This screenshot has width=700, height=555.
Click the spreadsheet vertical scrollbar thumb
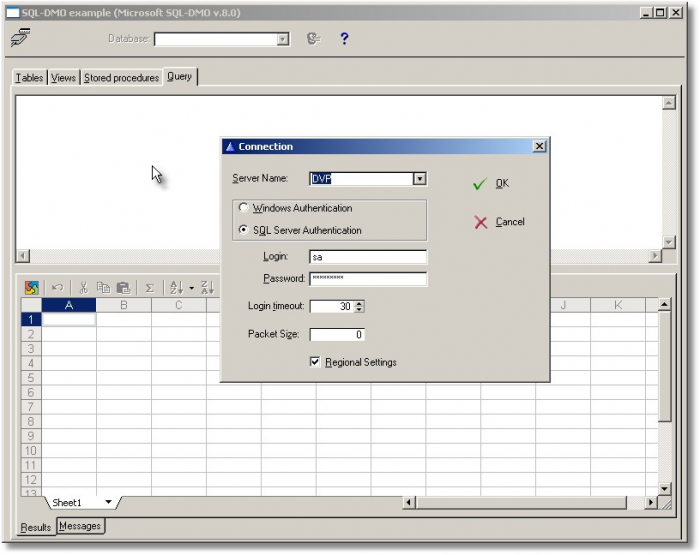tap(664, 366)
